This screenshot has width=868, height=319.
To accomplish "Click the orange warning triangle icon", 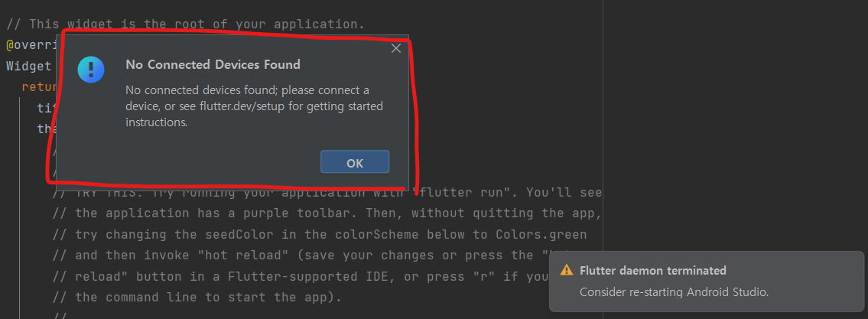I will pos(567,270).
